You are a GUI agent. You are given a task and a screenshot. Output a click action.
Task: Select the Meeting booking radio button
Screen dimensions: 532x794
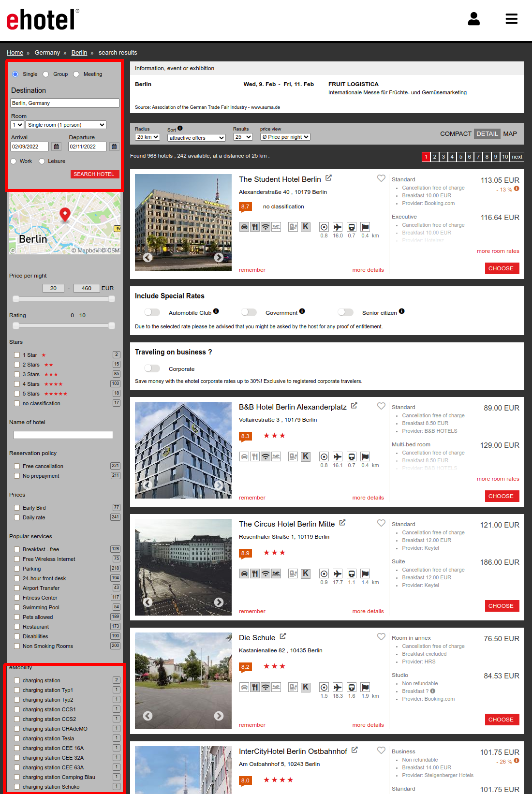tap(76, 74)
